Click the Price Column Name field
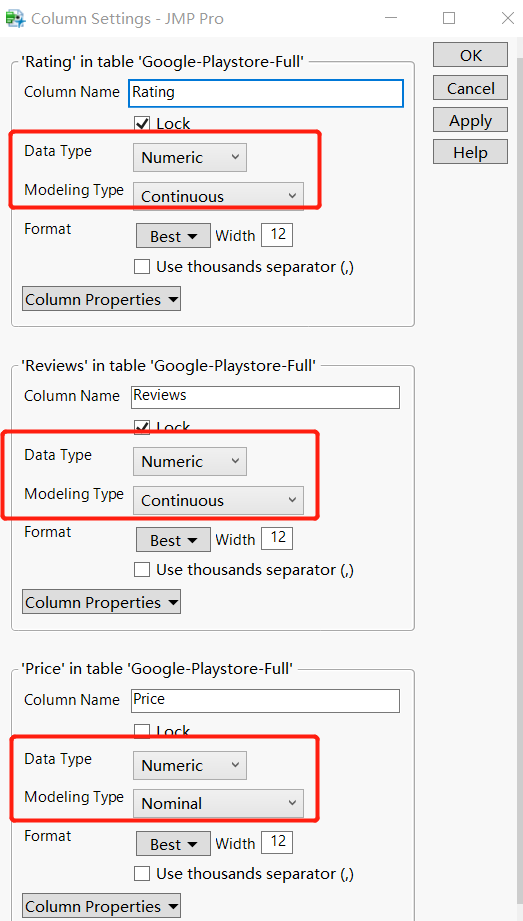 265,700
